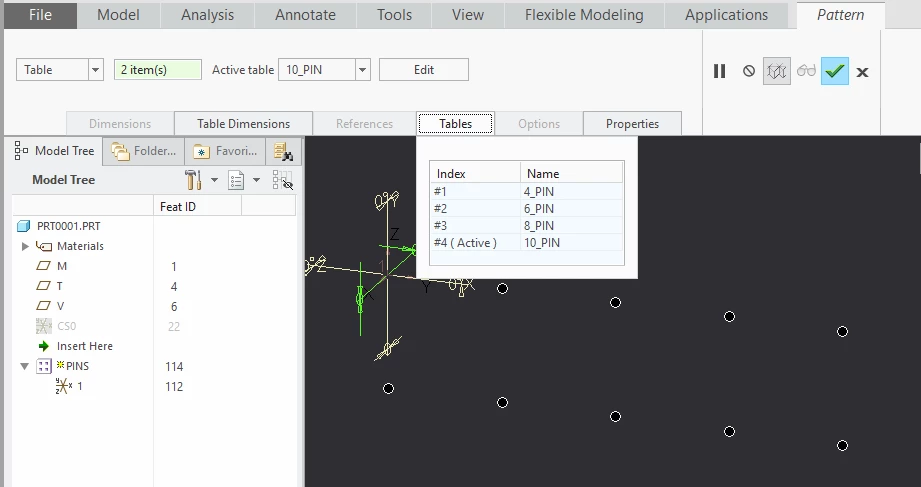Open the Model Tree settings hammer icon
The image size is (921, 487).
click(193, 180)
